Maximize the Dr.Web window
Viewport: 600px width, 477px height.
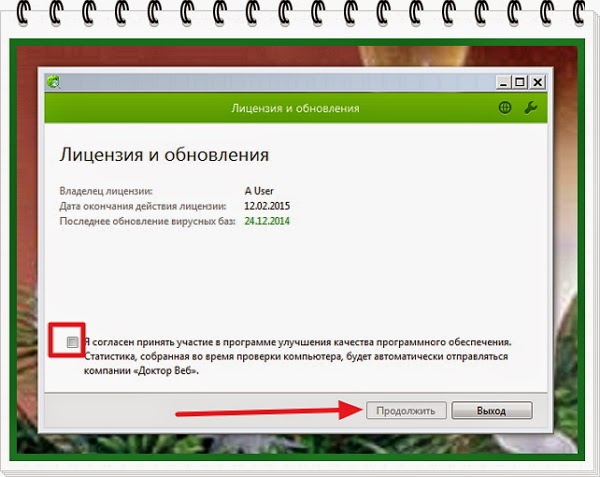520,82
